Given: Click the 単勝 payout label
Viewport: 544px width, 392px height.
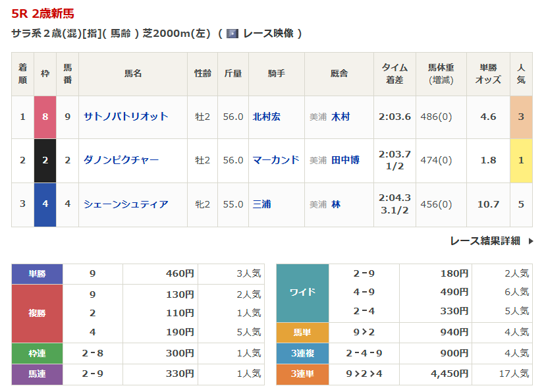Looking at the screenshot, I should [37, 274].
